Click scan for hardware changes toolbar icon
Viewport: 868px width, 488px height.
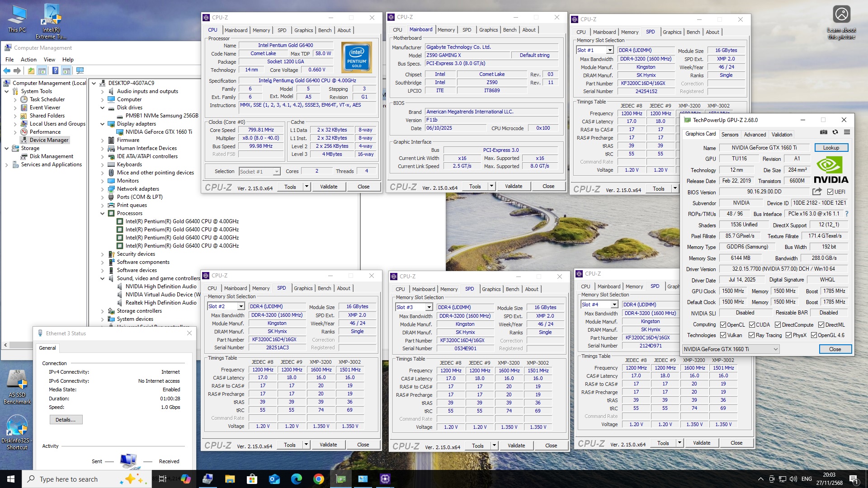[x=80, y=70]
